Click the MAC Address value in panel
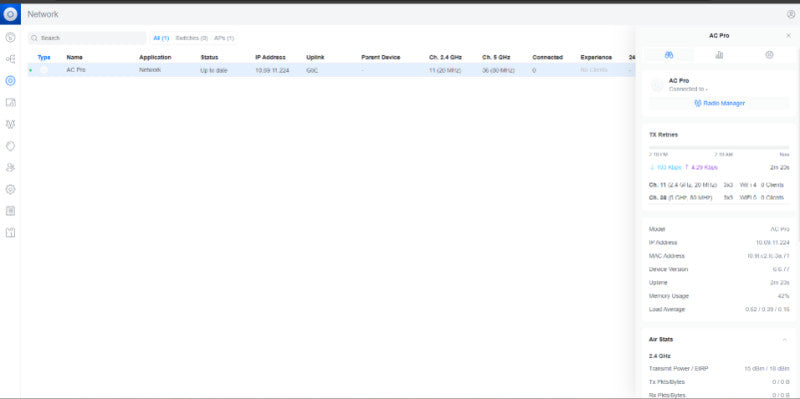The image size is (800, 399). coord(768,256)
